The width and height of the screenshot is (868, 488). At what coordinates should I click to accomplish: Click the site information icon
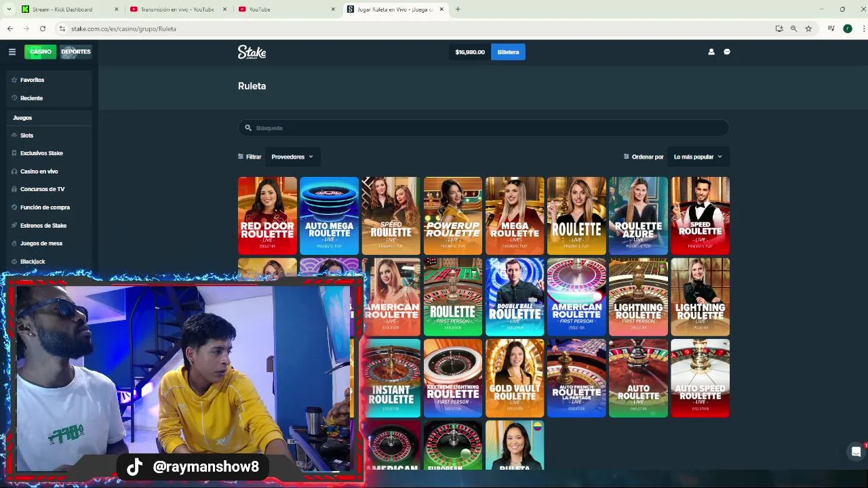coord(62,28)
